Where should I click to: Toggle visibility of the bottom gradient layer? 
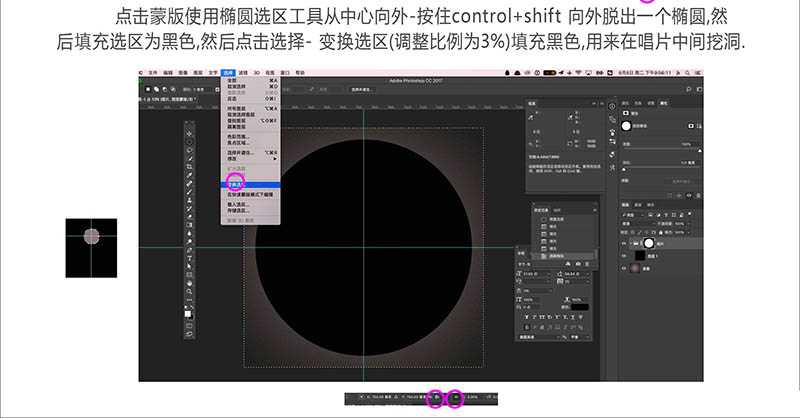pos(624,268)
